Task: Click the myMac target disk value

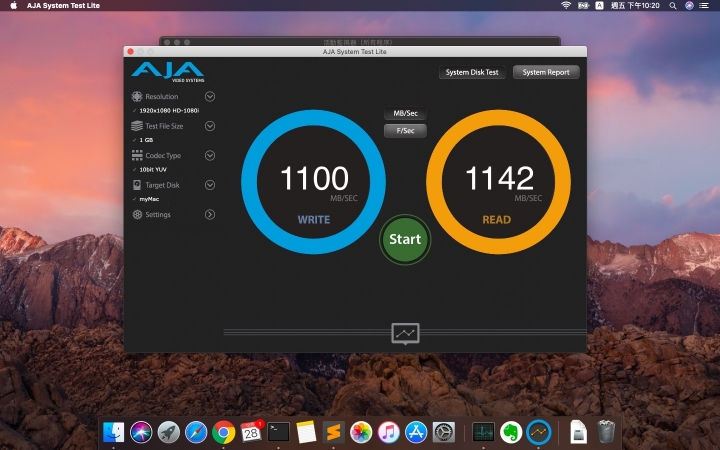Action: pos(149,199)
